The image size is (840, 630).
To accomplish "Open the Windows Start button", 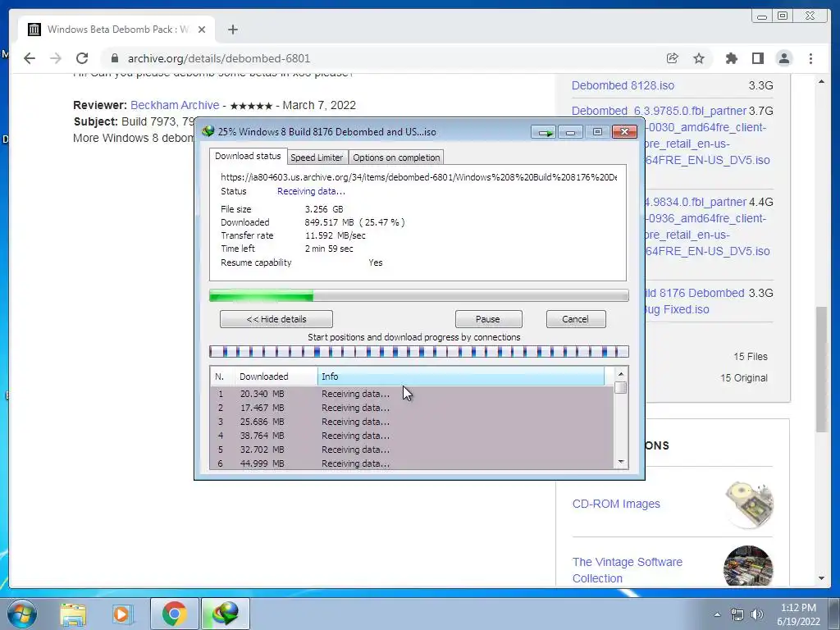I will click(22, 614).
